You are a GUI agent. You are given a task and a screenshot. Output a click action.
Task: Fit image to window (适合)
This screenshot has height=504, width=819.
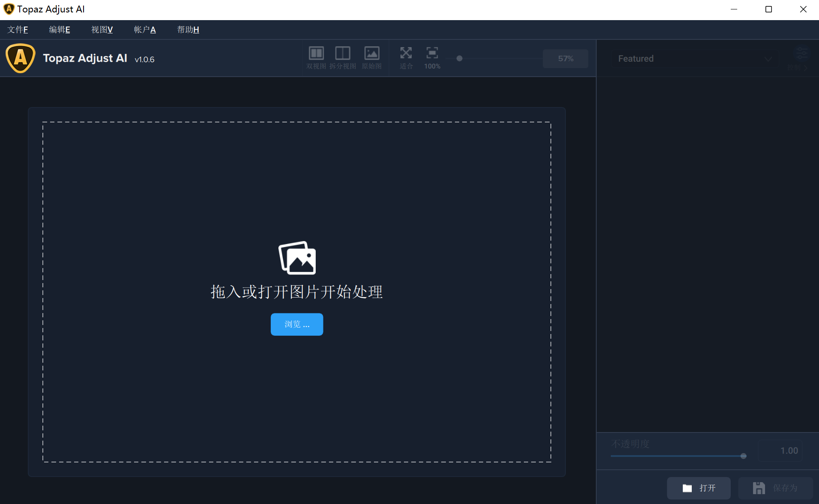406,58
